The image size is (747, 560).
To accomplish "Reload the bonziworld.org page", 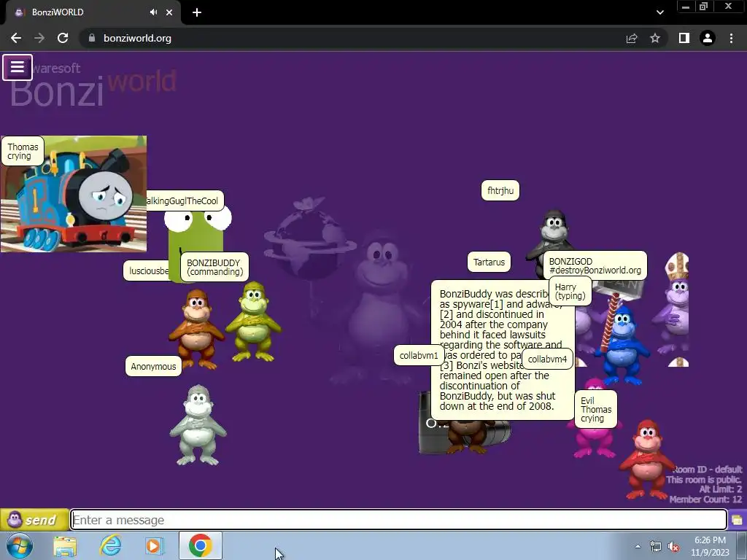I will point(63,38).
